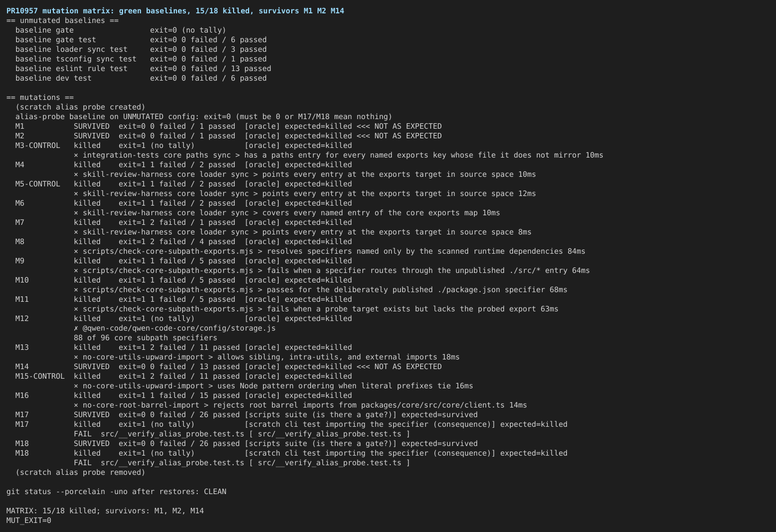Select the M12 storage.js failure line
Viewport: 776px width, 532px height.
click(175, 328)
